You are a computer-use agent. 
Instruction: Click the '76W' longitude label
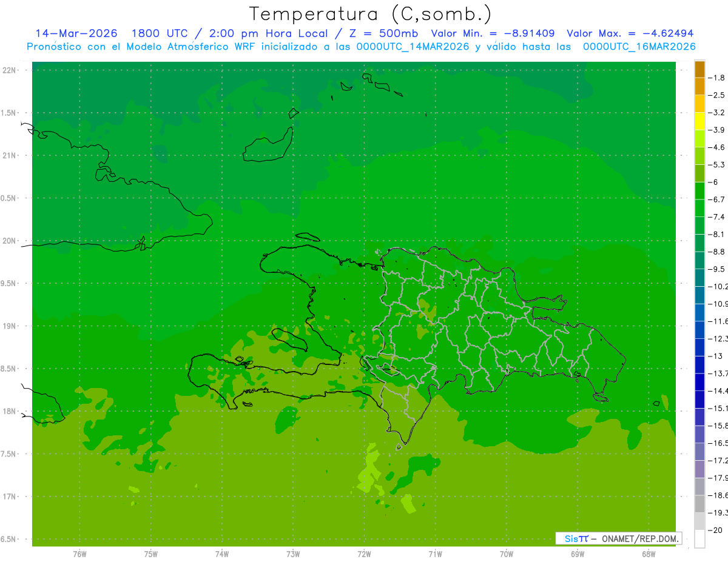click(79, 554)
